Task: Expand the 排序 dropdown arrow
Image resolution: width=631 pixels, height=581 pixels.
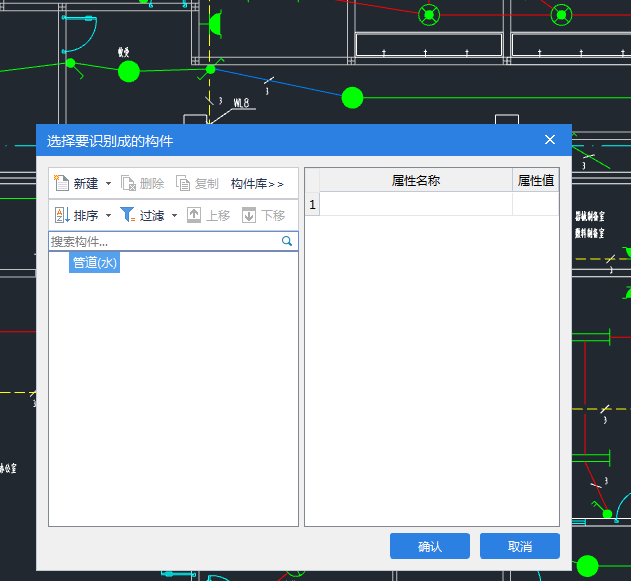Action: pyautogui.click(x=108, y=215)
